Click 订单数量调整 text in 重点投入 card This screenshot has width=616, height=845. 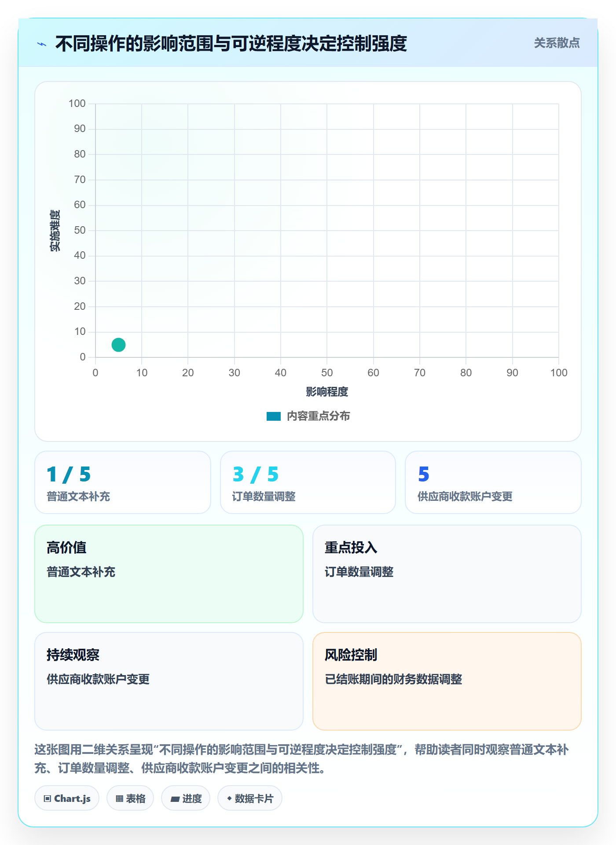pos(359,572)
